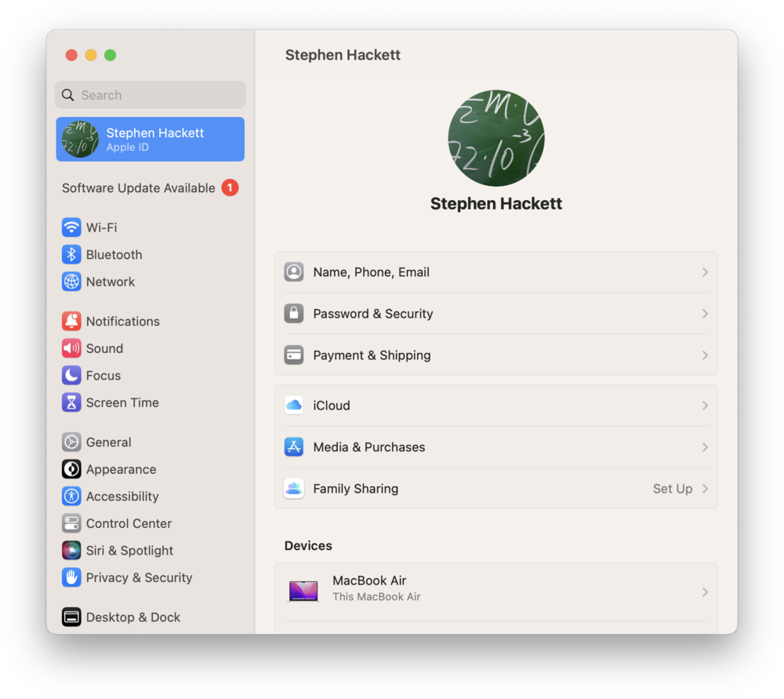Image resolution: width=784 pixels, height=699 pixels.
Task: Open Payment & Shipping chevron arrow
Action: (x=705, y=355)
